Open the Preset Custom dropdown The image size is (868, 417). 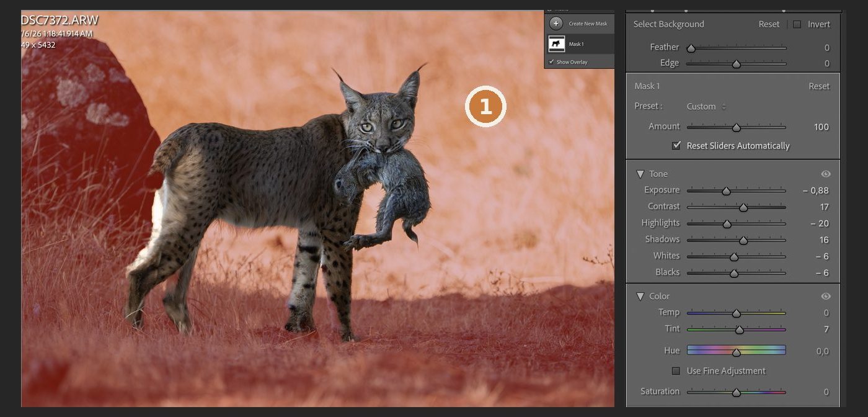(706, 107)
